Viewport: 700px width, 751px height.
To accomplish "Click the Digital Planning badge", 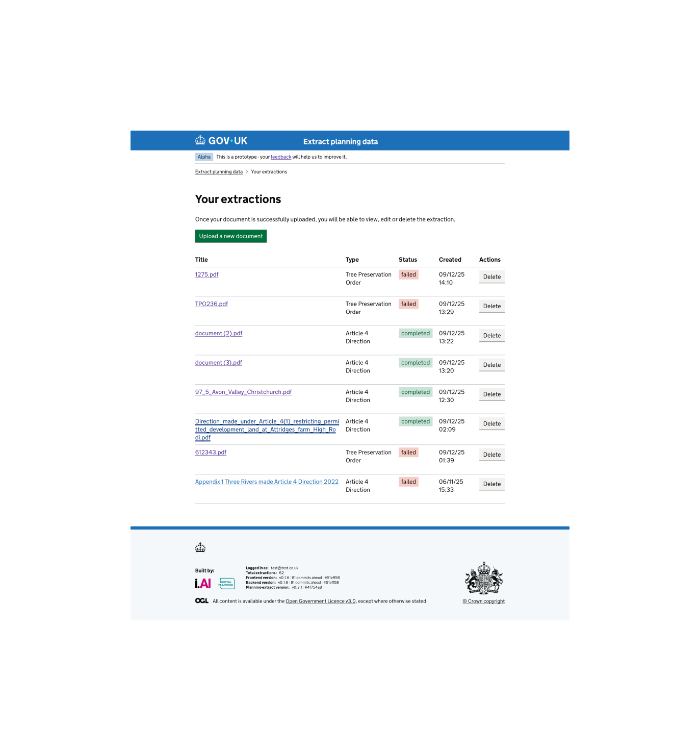I will 226,583.
